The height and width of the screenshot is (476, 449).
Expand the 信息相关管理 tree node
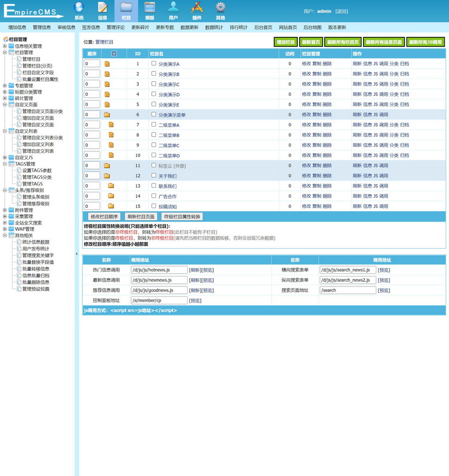coord(5,46)
